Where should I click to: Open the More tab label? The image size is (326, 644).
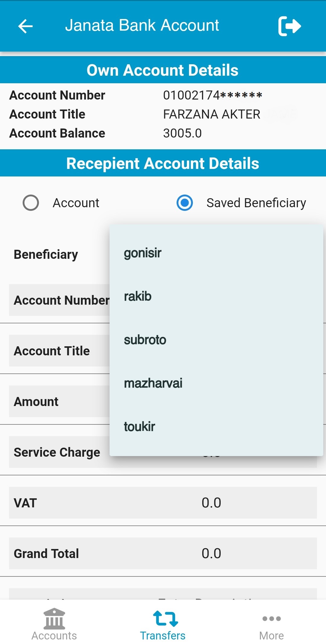click(x=271, y=636)
